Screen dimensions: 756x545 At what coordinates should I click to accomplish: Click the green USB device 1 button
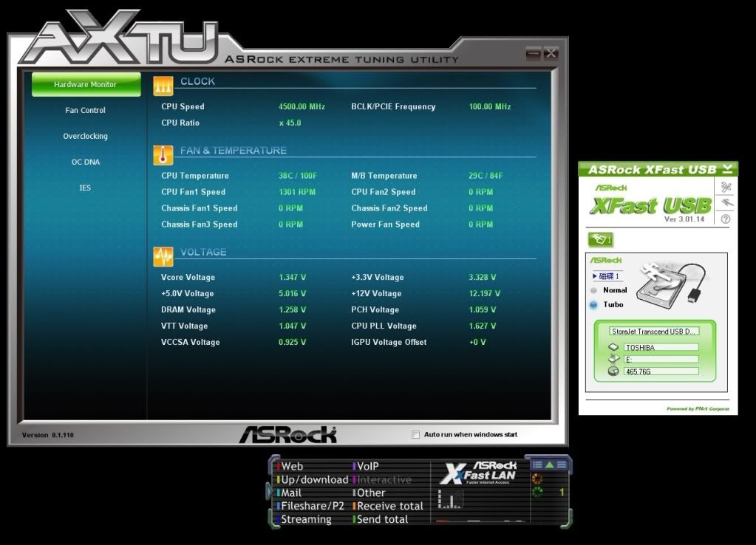coord(600,239)
